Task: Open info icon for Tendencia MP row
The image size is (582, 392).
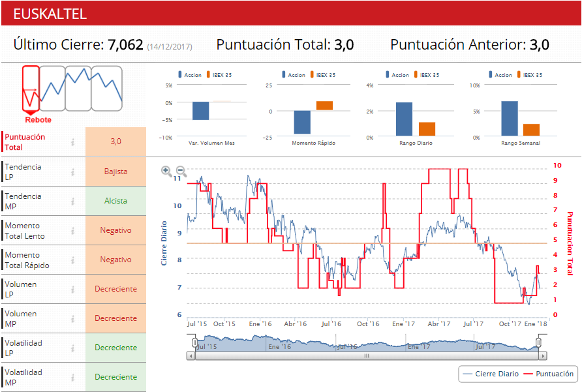Action: pos(73,201)
